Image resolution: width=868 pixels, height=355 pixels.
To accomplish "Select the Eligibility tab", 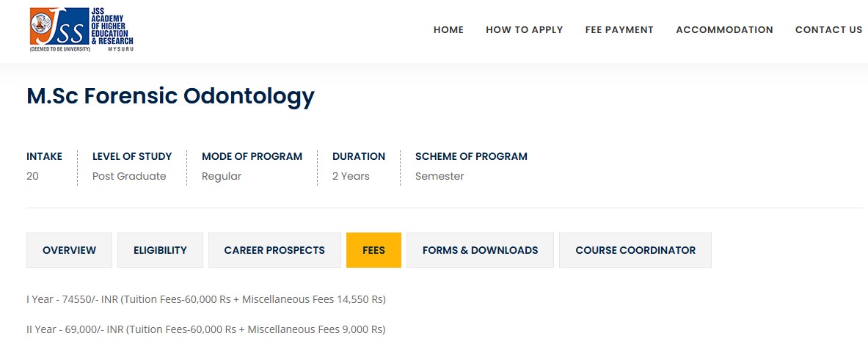I will pyautogui.click(x=160, y=250).
